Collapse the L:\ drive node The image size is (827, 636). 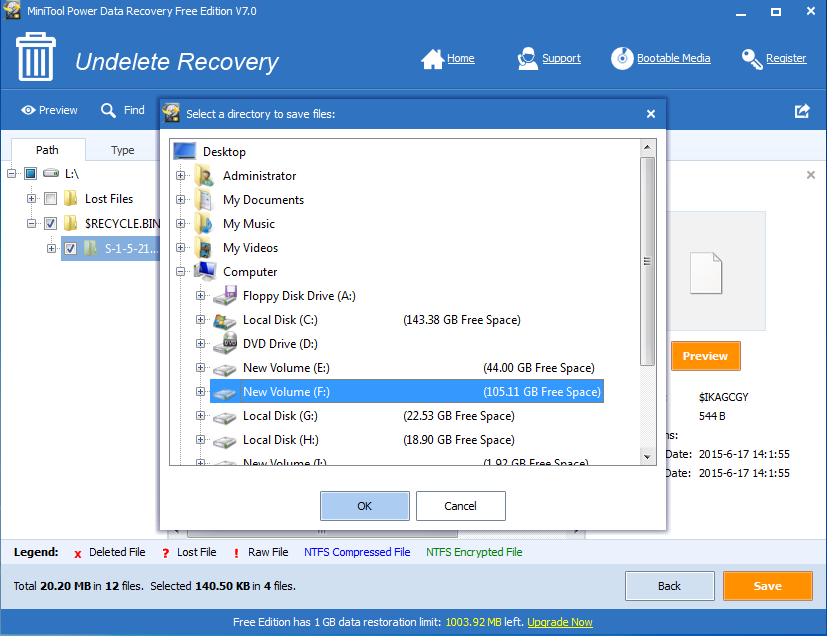point(12,173)
